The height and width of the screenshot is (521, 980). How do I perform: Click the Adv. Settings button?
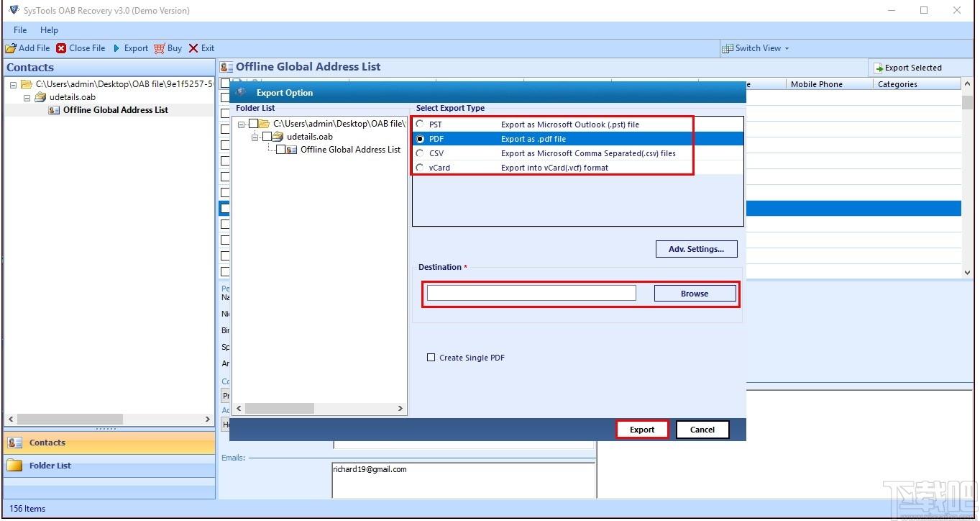pyautogui.click(x=697, y=249)
